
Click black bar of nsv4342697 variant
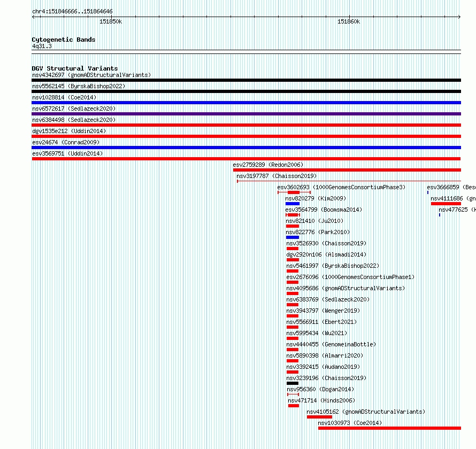tap(246, 80)
